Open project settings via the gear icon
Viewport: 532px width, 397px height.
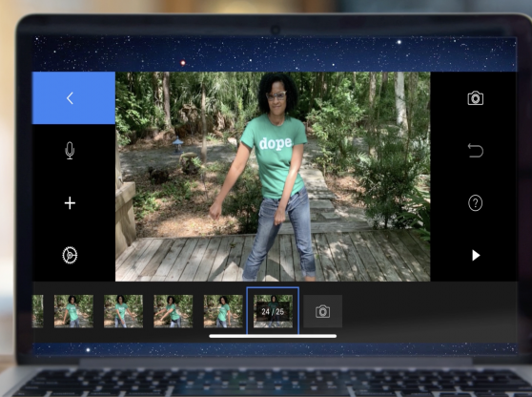point(70,255)
